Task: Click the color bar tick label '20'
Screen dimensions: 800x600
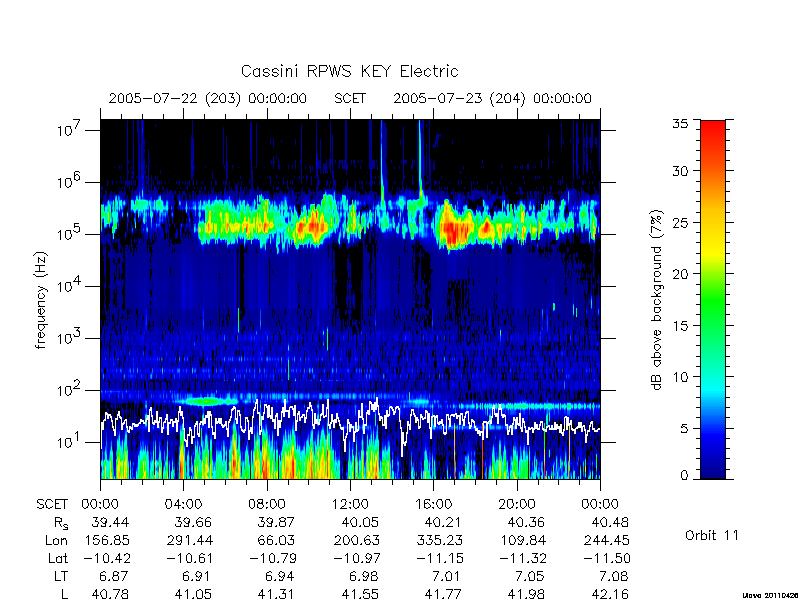Action: pyautogui.click(x=680, y=273)
